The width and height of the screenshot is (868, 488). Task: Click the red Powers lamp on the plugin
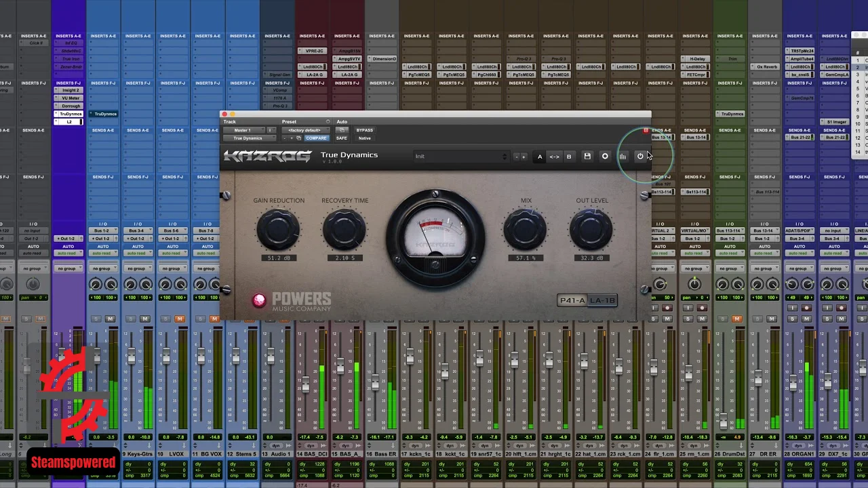coord(259,300)
